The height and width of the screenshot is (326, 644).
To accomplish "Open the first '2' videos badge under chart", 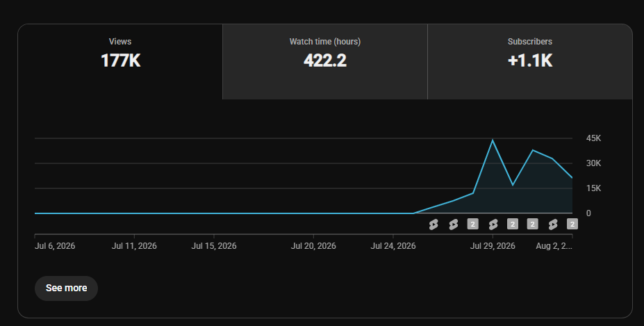I will tap(472, 224).
